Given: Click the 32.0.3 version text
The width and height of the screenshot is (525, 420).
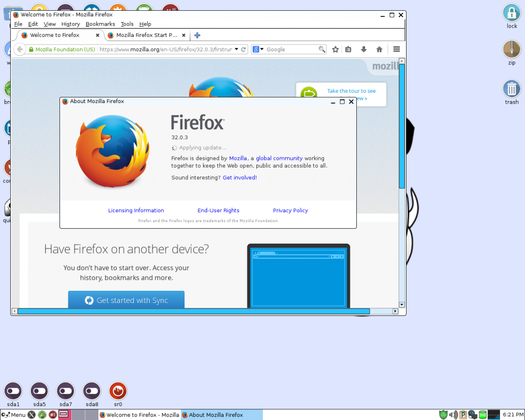Looking at the screenshot, I should click(179, 137).
